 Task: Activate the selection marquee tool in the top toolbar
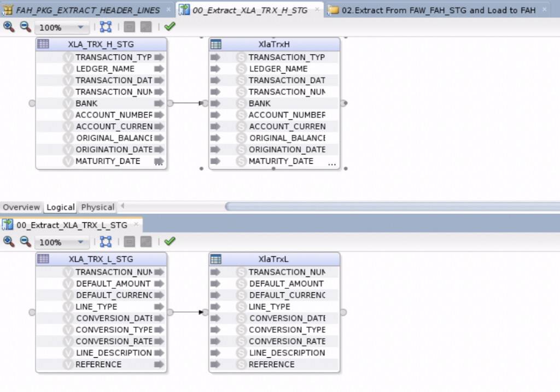tap(106, 26)
